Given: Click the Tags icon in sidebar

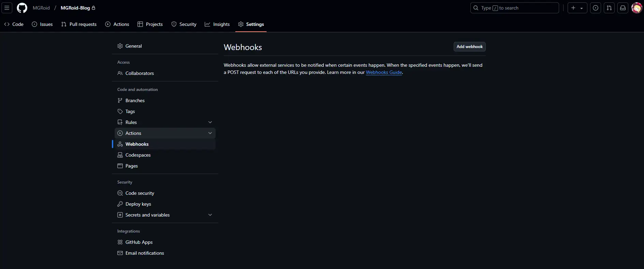Looking at the screenshot, I should pyautogui.click(x=120, y=111).
